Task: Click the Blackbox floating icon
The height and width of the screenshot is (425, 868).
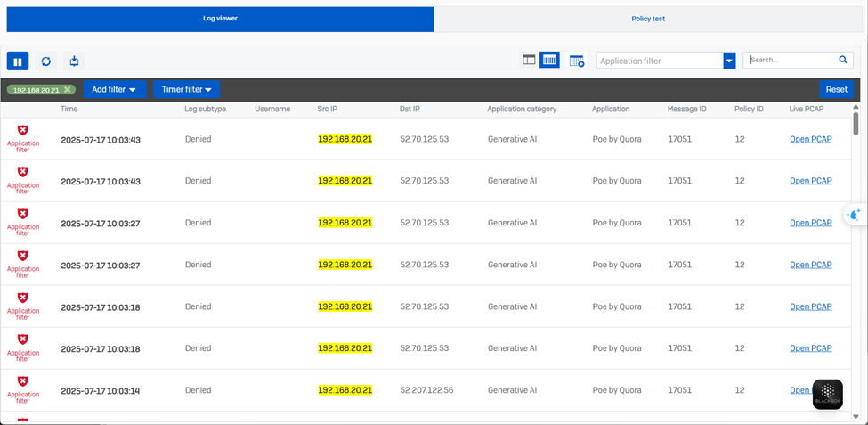Action: (827, 394)
